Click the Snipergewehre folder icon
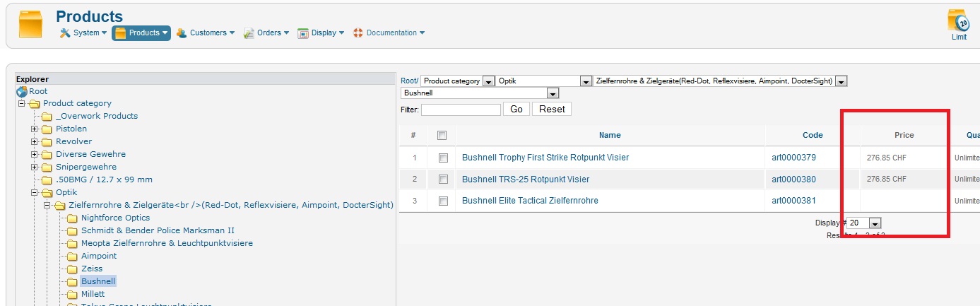 (47, 167)
